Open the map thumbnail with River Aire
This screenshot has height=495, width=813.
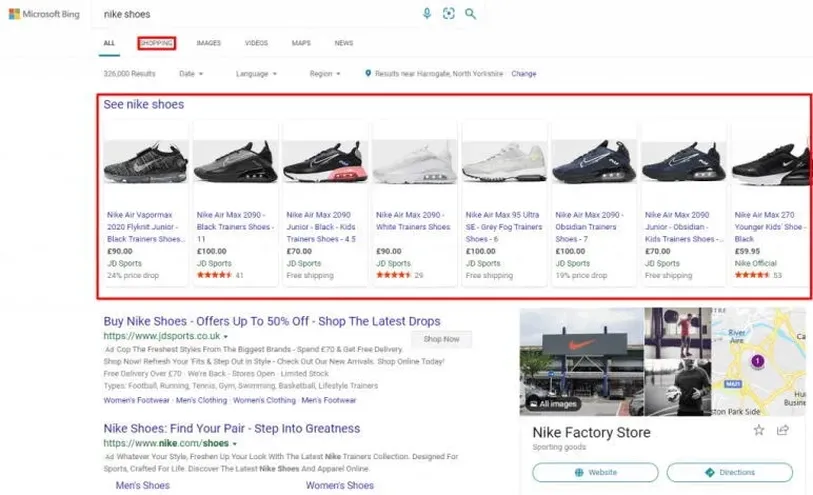tap(761, 361)
